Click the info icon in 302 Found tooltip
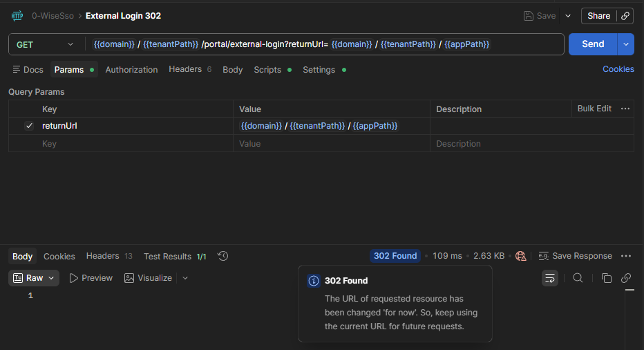Image resolution: width=644 pixels, height=350 pixels. pos(314,281)
